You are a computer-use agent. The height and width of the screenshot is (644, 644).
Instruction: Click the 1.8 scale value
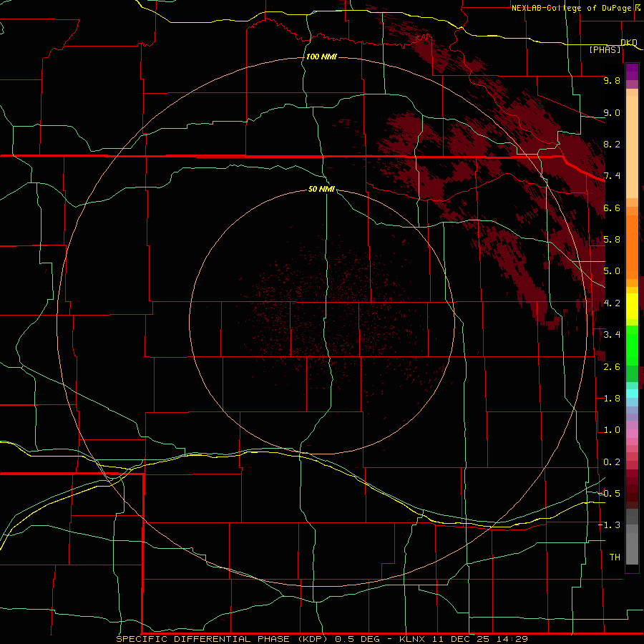coord(612,399)
